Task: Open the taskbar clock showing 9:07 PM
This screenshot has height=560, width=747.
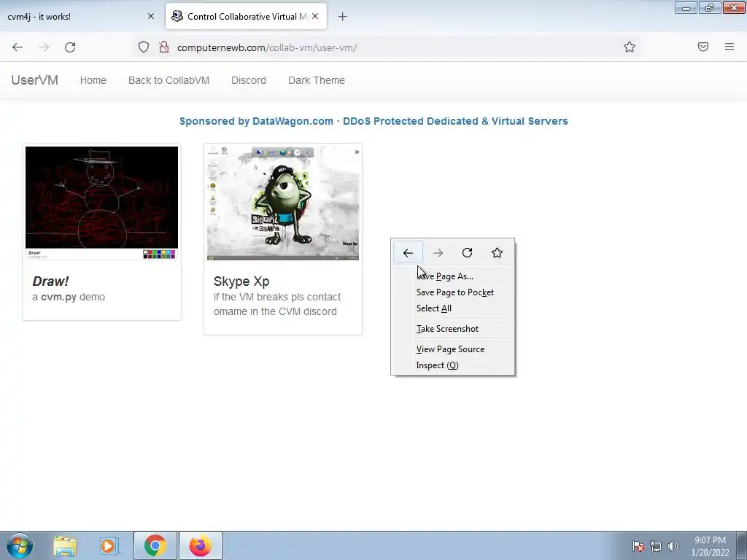Action: click(710, 546)
